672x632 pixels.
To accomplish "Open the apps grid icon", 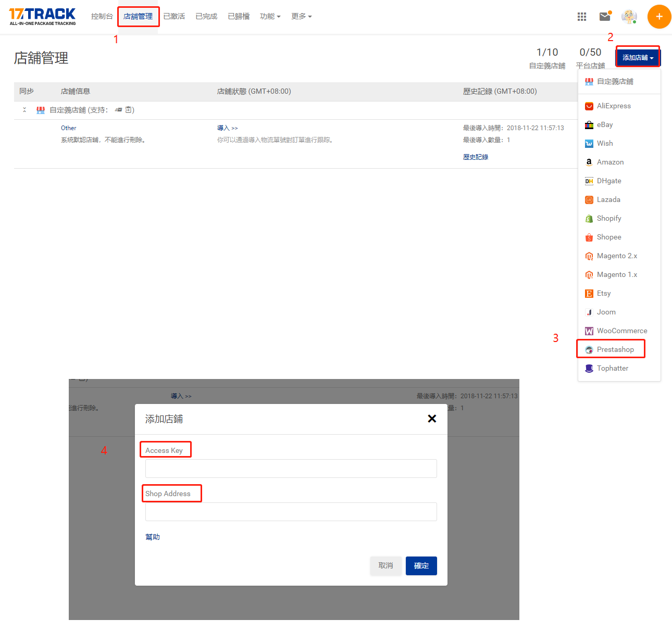I will (582, 17).
